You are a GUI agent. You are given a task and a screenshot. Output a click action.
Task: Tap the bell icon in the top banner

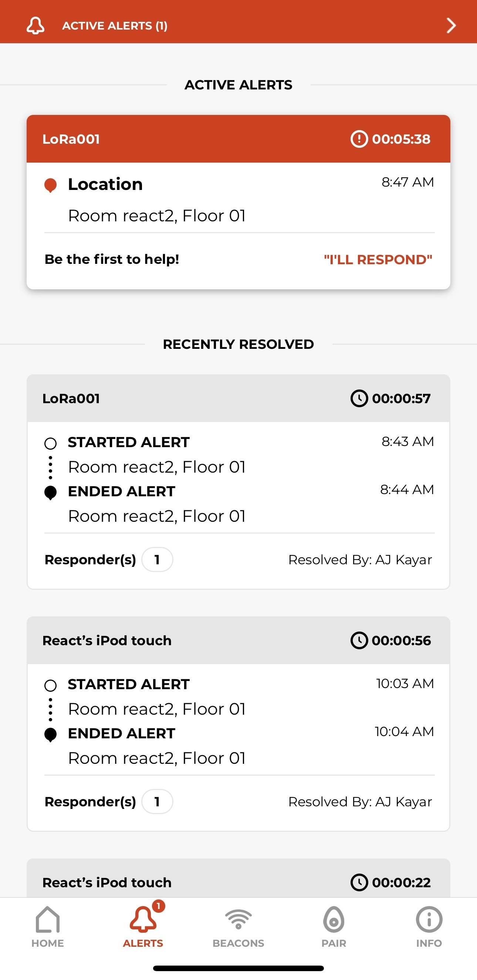tap(35, 25)
